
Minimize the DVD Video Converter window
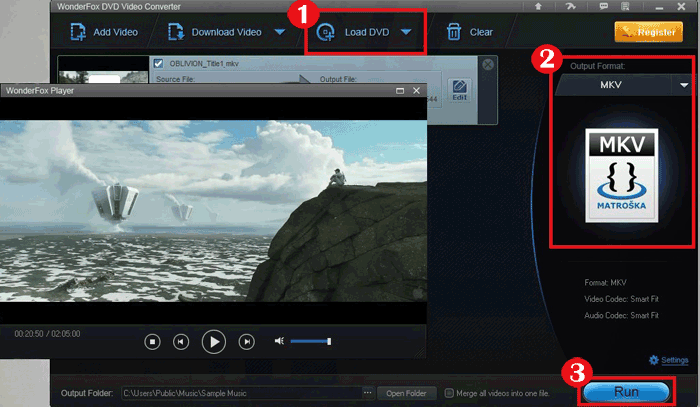point(659,7)
